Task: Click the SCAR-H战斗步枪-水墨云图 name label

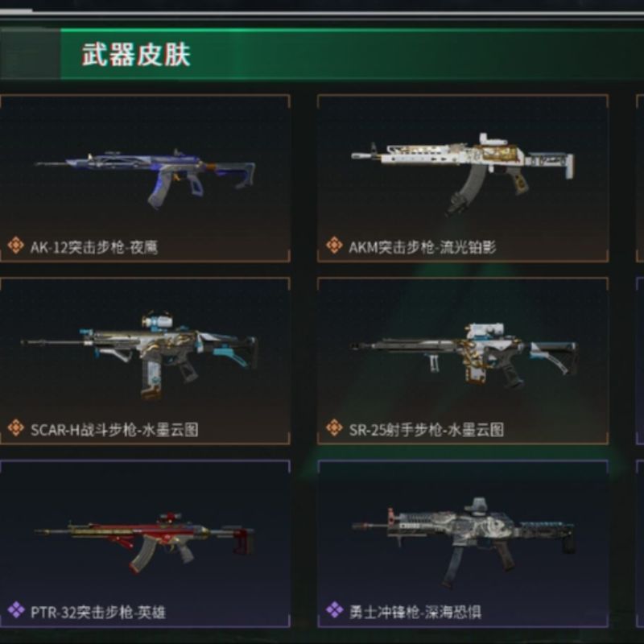Action: [x=114, y=430]
